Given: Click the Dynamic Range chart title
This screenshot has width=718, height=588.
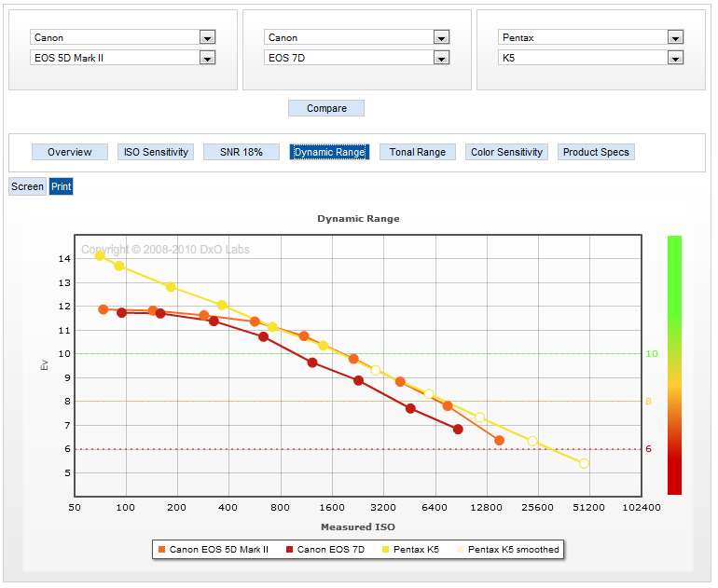Looking at the screenshot, I should pyautogui.click(x=359, y=219).
